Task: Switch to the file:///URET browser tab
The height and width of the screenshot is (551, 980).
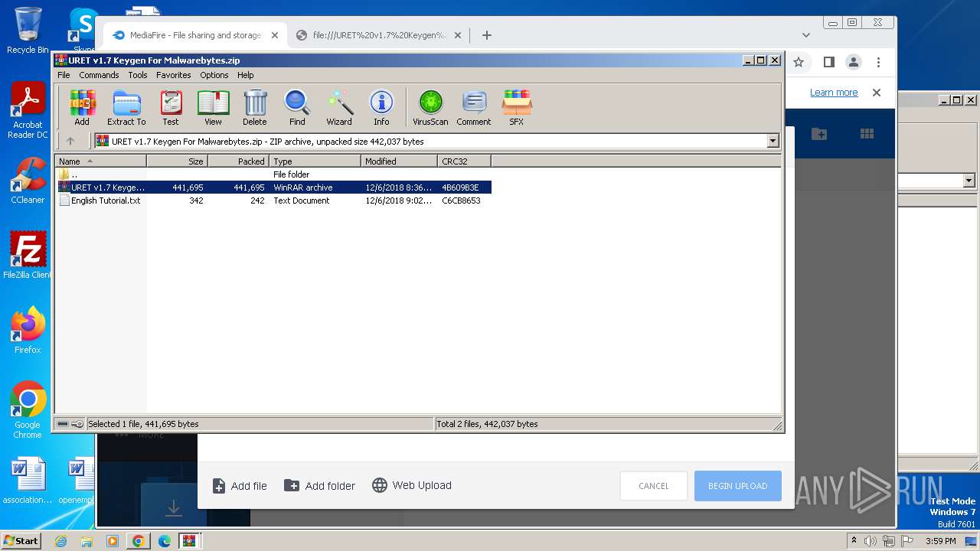Action: tap(379, 35)
